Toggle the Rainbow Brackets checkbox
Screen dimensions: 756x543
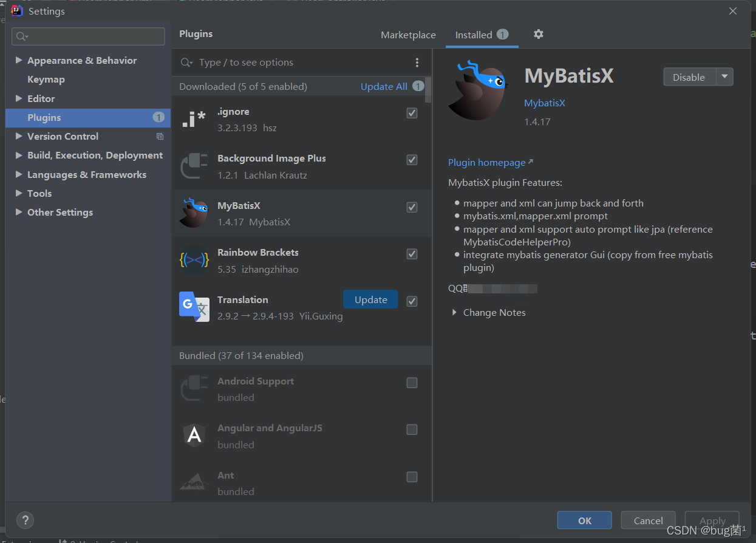(x=412, y=254)
